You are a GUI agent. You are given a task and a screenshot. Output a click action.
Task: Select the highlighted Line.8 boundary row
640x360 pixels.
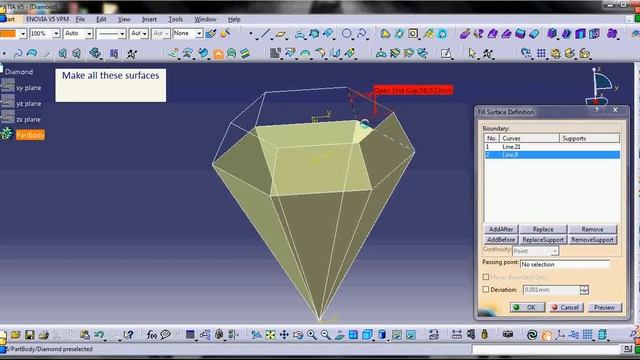(x=552, y=155)
